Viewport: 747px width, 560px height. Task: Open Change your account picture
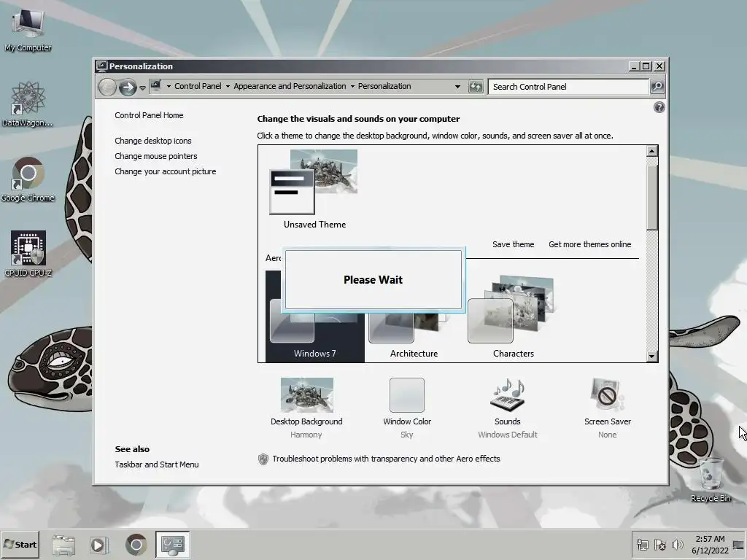(x=166, y=171)
